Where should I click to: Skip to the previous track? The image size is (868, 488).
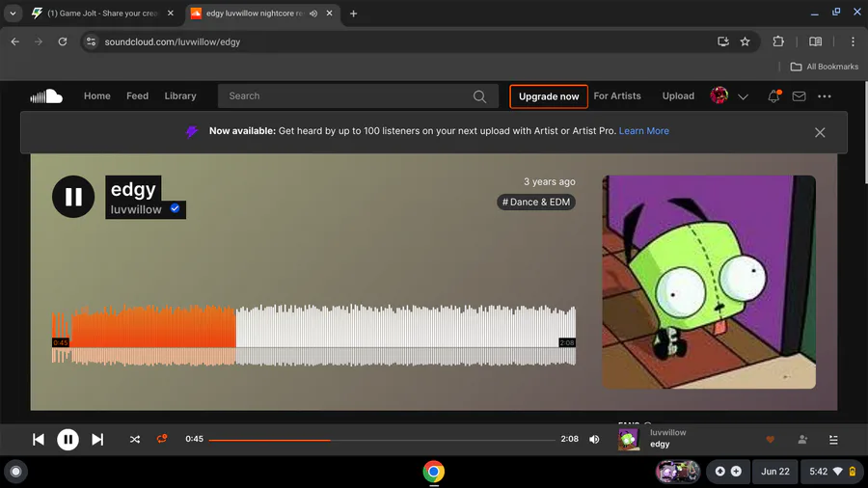[39, 440]
